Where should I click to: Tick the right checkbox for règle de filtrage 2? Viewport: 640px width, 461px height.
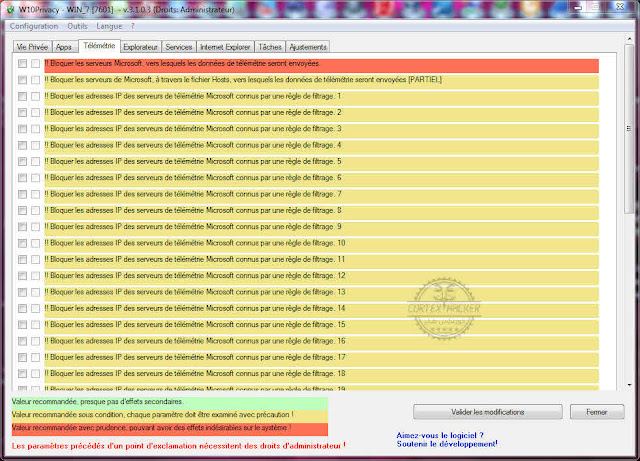(36, 113)
